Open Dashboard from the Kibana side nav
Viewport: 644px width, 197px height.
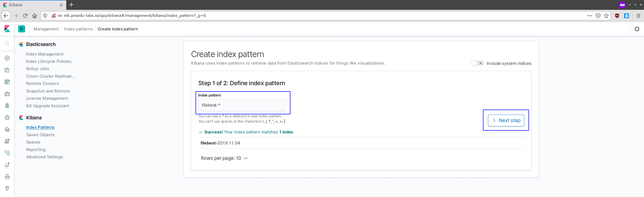click(7, 82)
